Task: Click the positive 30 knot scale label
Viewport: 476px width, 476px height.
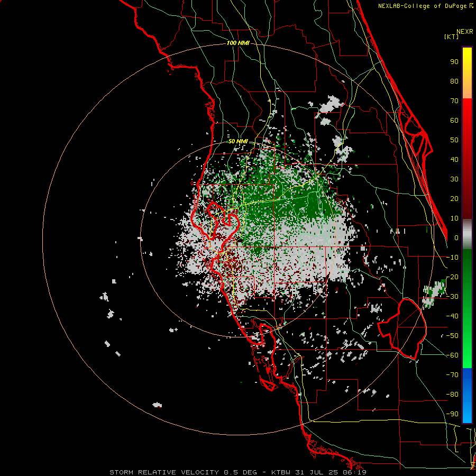Action: [x=454, y=179]
